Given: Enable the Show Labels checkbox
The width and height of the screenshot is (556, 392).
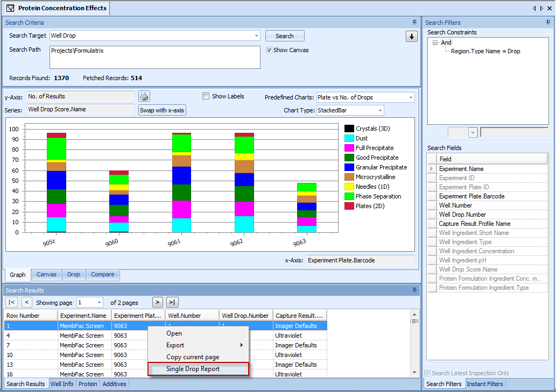Looking at the screenshot, I should (x=206, y=96).
